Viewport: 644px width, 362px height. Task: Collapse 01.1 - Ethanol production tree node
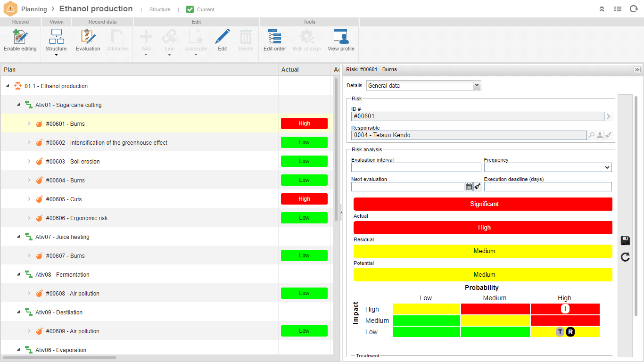8,86
